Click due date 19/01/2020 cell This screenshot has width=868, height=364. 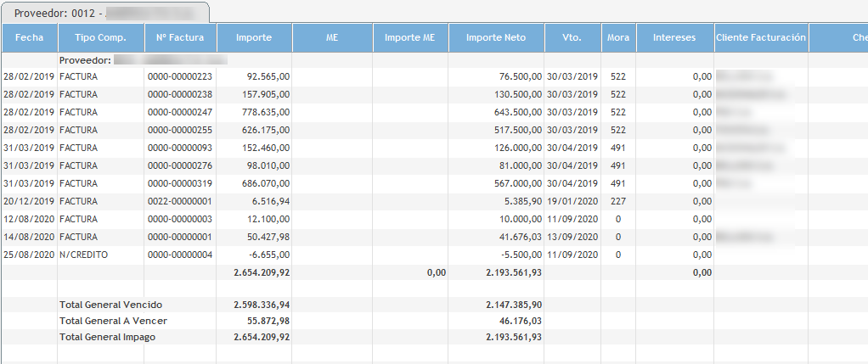[572, 201]
